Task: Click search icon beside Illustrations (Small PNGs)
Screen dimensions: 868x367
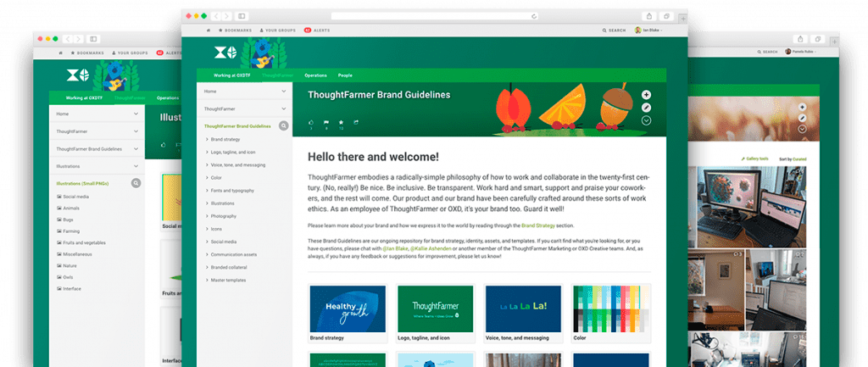Action: pos(136,183)
